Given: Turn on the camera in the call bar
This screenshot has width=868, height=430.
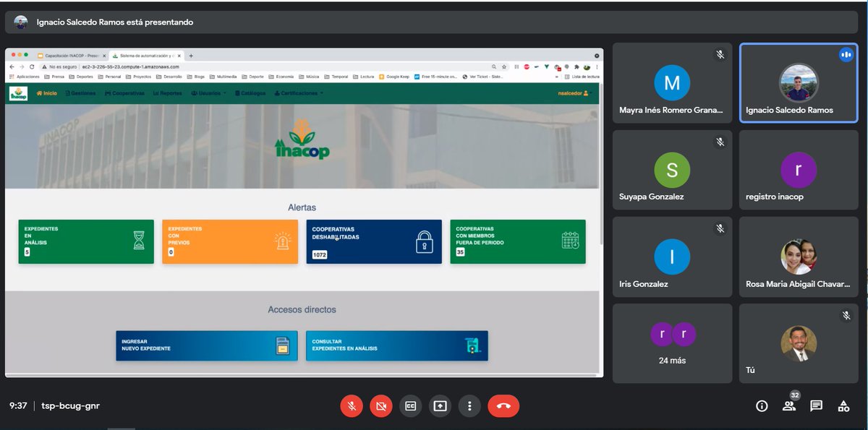Looking at the screenshot, I should (x=380, y=406).
